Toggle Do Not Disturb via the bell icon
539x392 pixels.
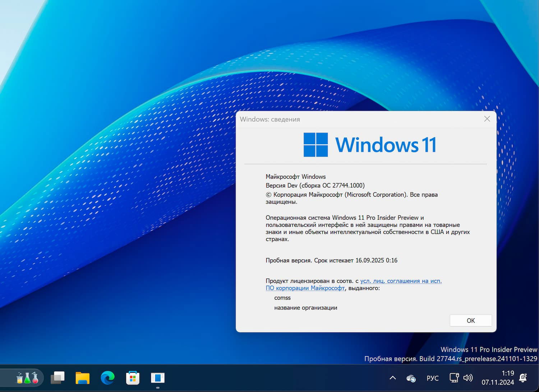(523, 378)
